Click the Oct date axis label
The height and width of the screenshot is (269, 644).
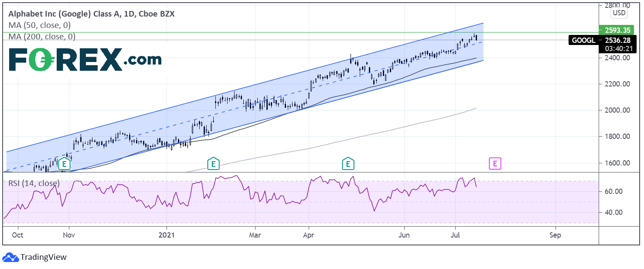point(18,235)
